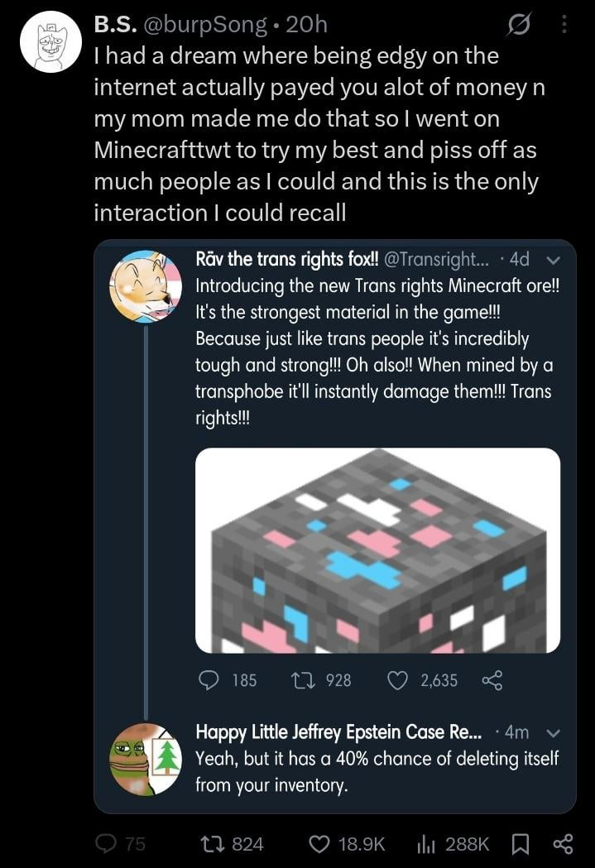Share the B.S. tweet via share icon
595x868 pixels.
[563, 844]
